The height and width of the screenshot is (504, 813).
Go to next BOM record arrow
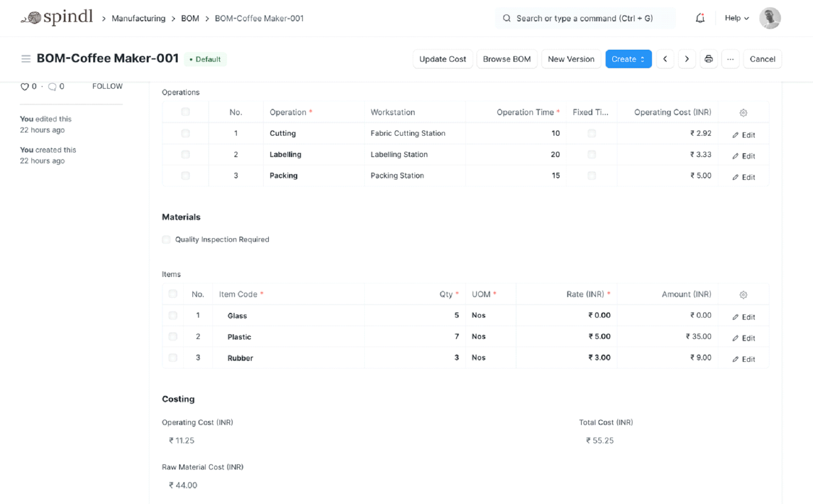tap(687, 59)
